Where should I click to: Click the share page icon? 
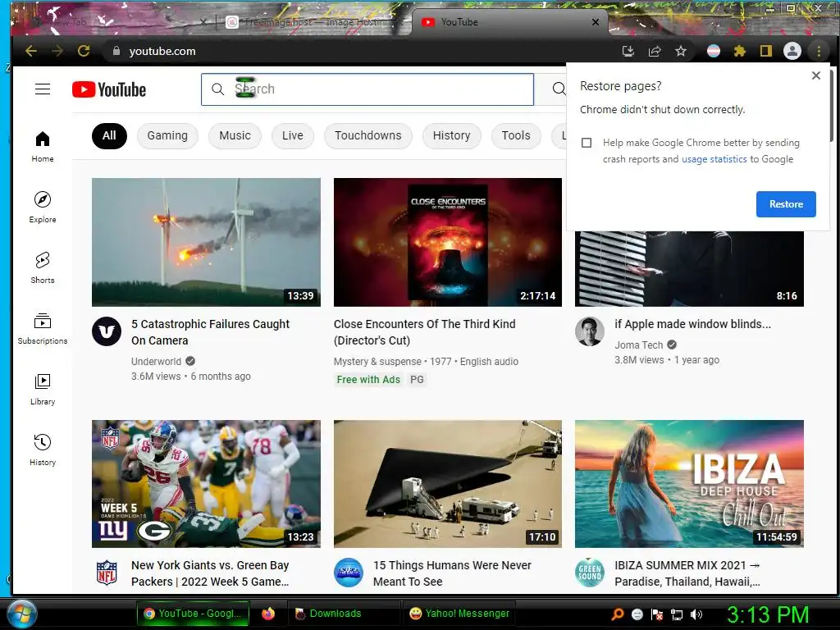[x=655, y=51]
